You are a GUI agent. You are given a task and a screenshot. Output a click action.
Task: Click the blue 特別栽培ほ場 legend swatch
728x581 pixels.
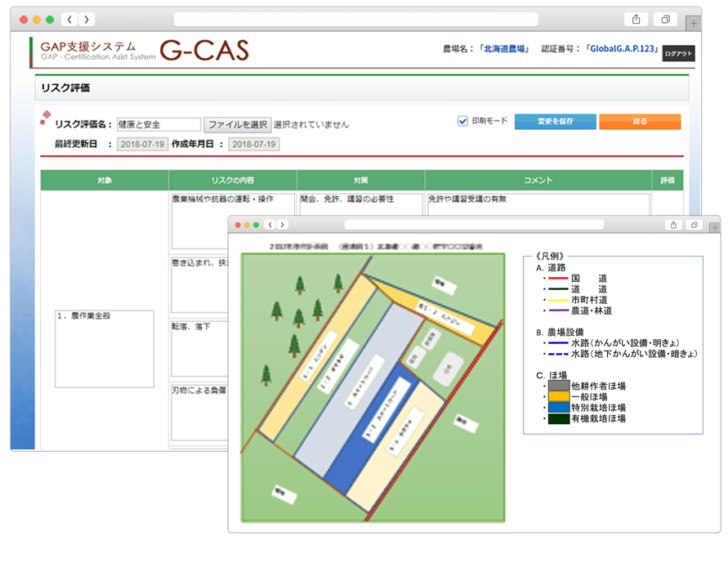559,408
